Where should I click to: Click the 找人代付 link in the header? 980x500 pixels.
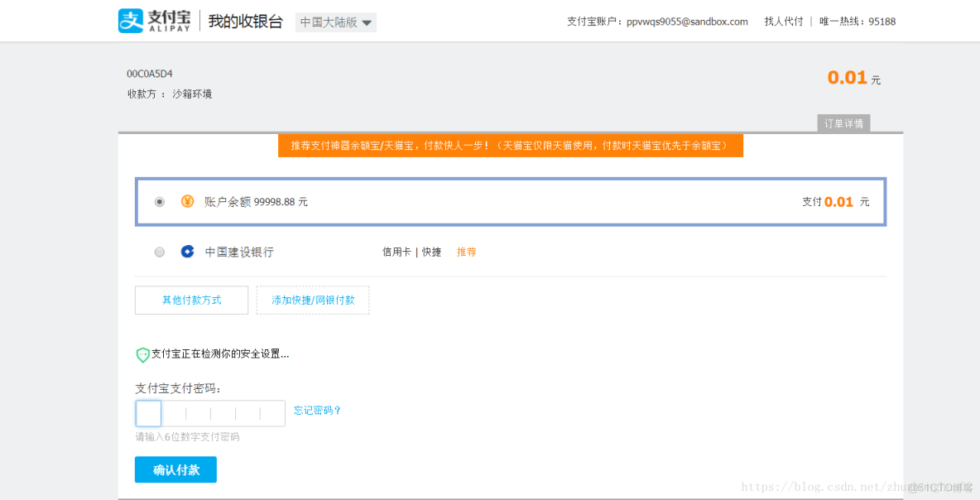point(783,21)
